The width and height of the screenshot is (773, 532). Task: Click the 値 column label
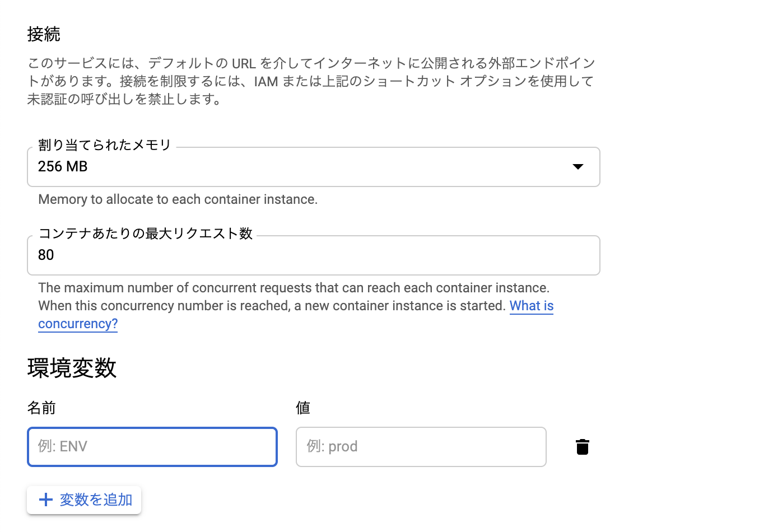[x=303, y=408]
